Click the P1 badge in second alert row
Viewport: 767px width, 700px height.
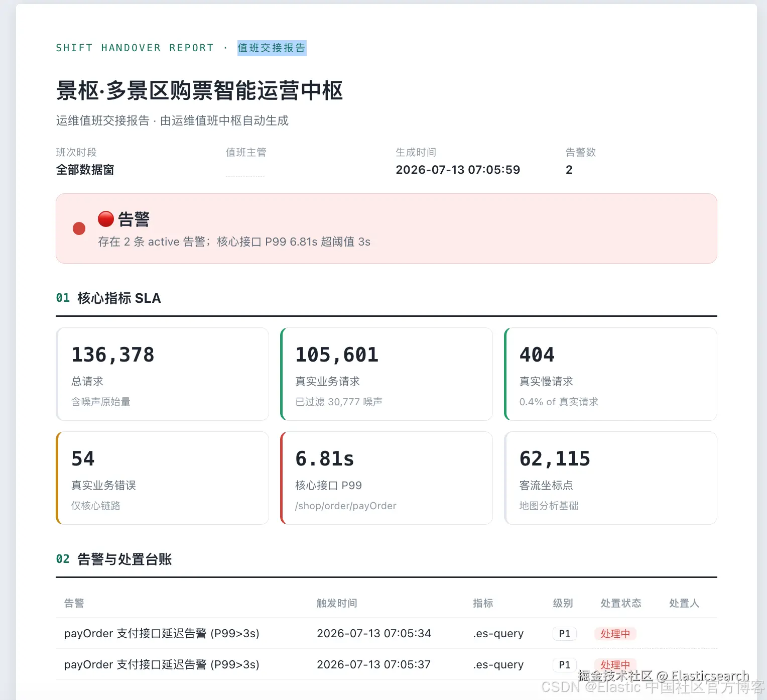pos(565,665)
